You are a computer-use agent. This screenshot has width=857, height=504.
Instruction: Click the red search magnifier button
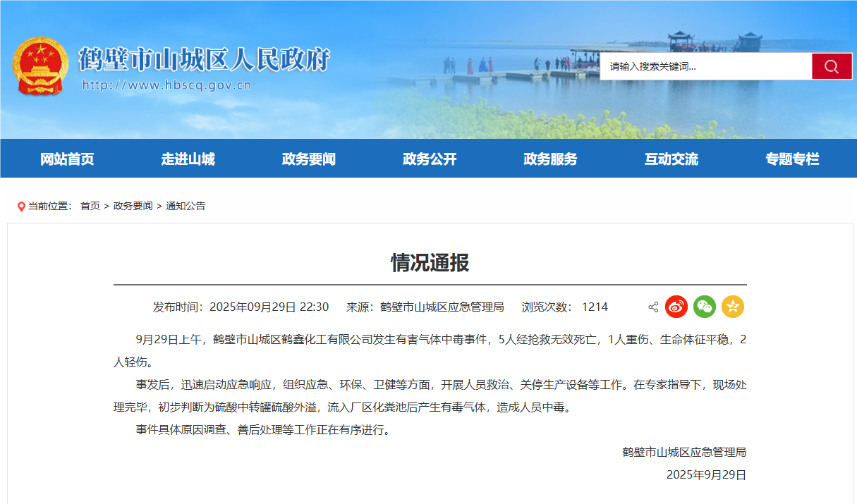[x=832, y=66]
